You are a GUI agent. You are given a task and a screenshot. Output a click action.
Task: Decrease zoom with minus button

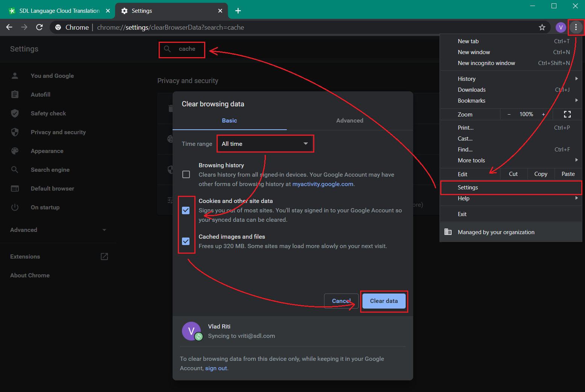pos(509,114)
